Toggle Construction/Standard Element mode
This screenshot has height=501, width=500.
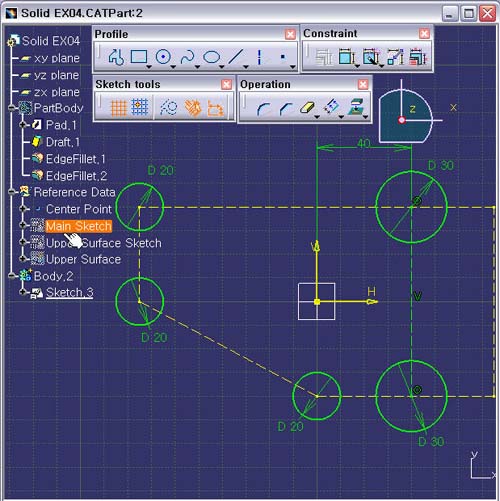pyautogui.click(x=169, y=108)
